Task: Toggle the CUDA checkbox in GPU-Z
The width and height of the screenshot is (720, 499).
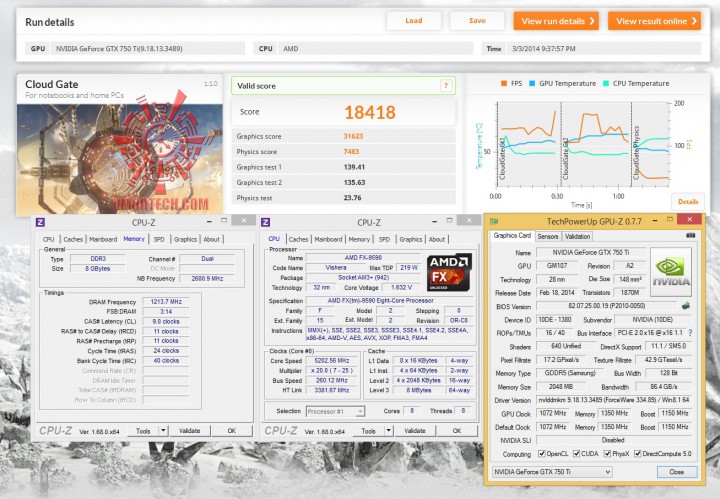Action: 577,454
